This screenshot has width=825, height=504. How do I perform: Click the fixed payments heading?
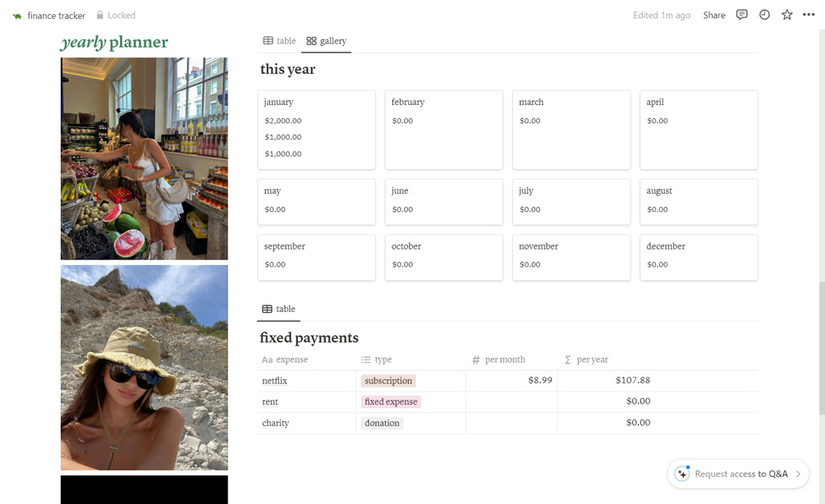[x=309, y=337]
